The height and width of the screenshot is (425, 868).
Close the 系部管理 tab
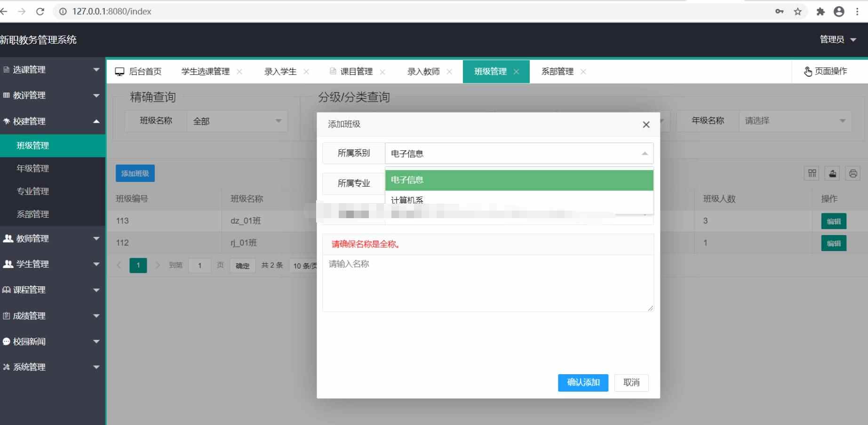tap(583, 71)
